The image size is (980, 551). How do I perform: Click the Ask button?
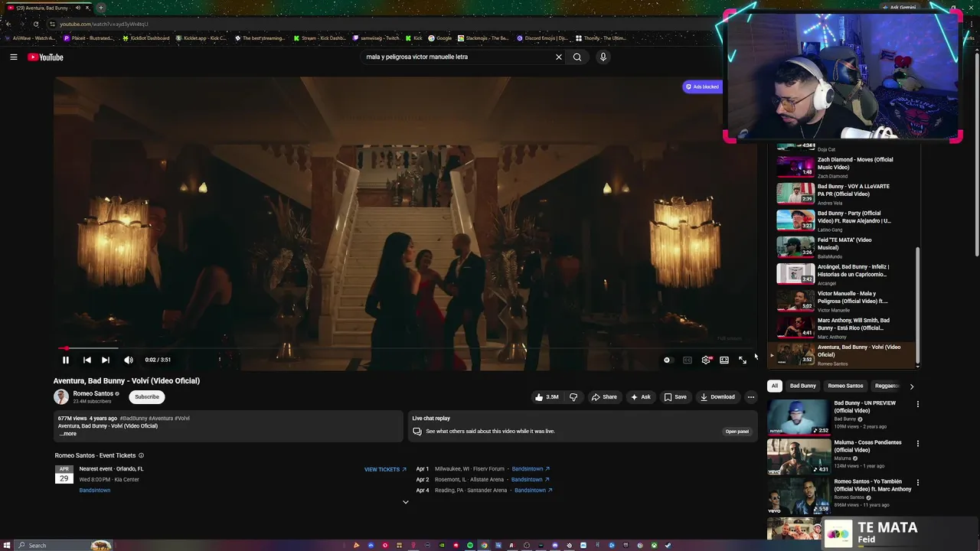pyautogui.click(x=640, y=397)
